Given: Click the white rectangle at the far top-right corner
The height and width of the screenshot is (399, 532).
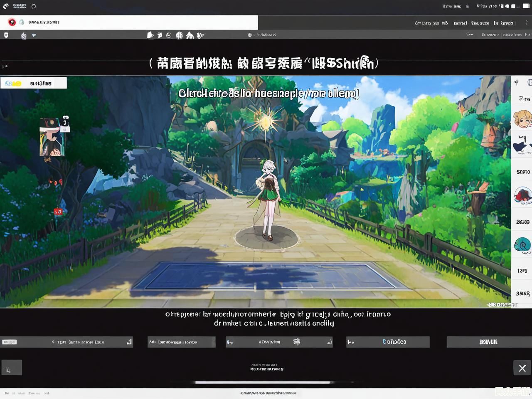Looking at the screenshot, I should pos(526,6).
